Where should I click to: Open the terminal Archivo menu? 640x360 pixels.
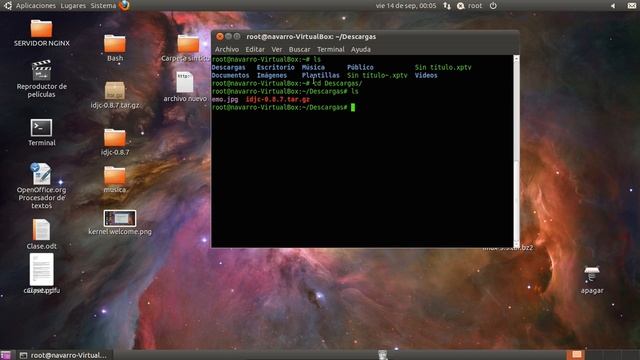[227, 49]
